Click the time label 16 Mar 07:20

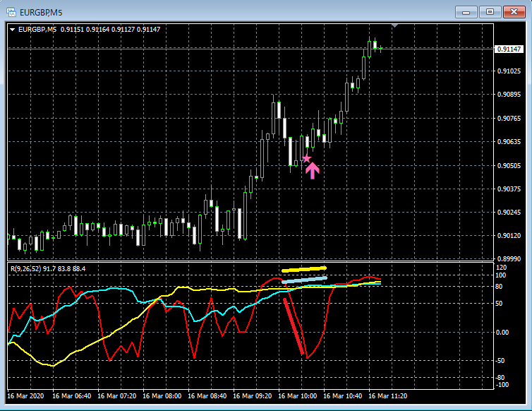click(x=116, y=395)
